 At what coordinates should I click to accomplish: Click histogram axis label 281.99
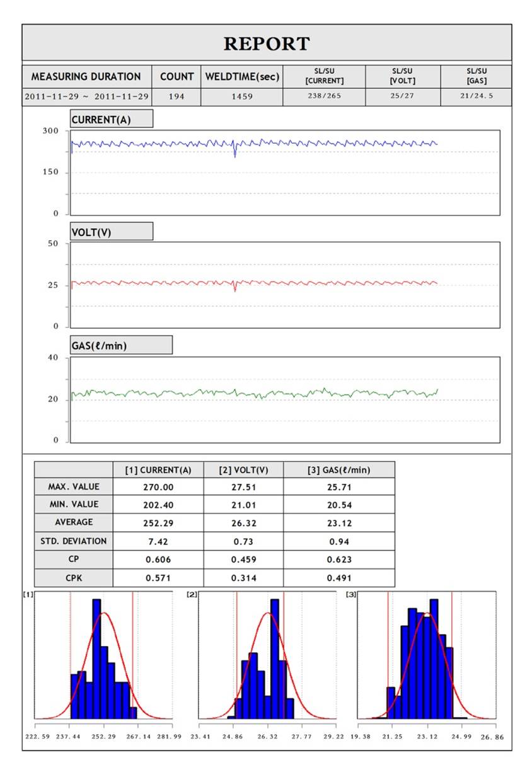(x=169, y=737)
